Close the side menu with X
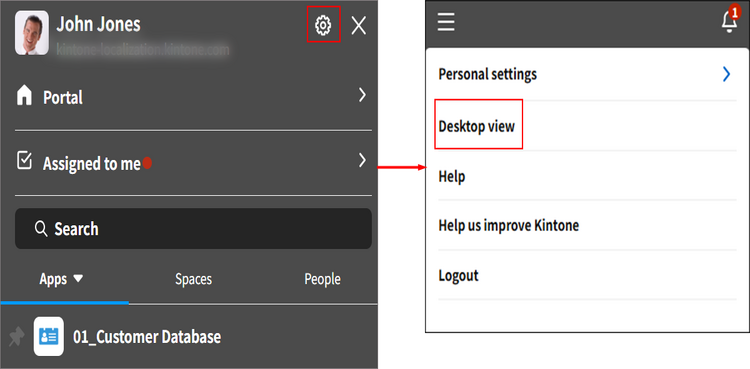This screenshot has height=369, width=750. [x=358, y=25]
